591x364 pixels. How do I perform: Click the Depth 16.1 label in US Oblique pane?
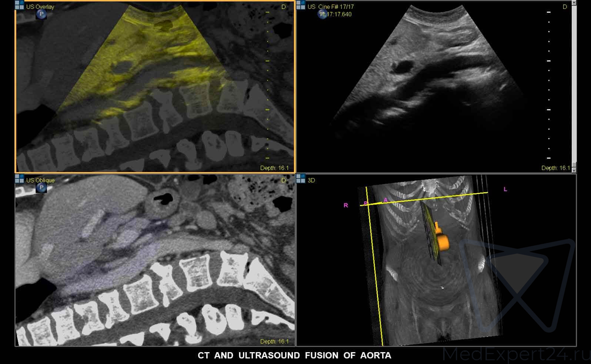[x=274, y=341]
